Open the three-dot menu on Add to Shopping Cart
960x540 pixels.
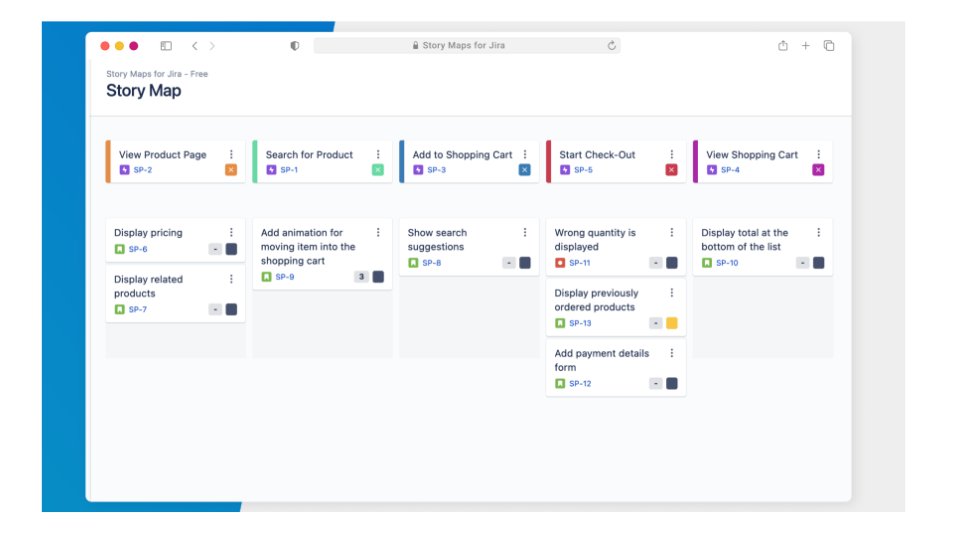tap(525, 155)
